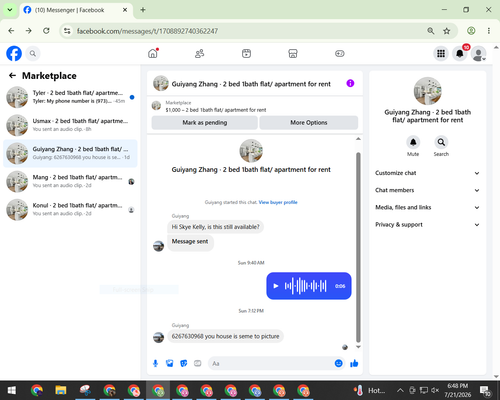
Task: Open the Marketplace storefront icon in the top navigation
Action: pos(293,53)
